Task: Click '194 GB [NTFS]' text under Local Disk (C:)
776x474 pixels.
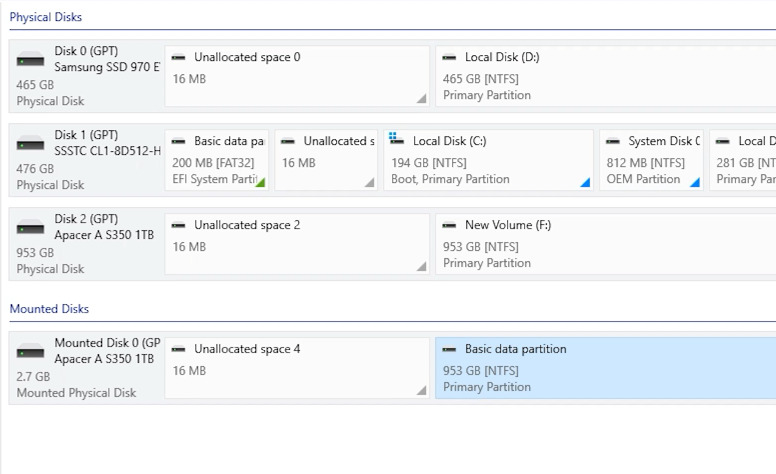Action: 429,163
